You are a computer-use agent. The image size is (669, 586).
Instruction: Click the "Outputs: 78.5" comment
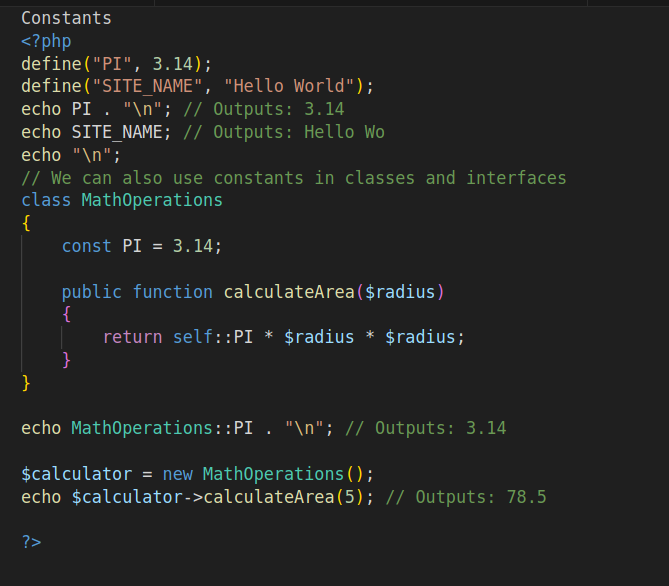tap(466, 497)
